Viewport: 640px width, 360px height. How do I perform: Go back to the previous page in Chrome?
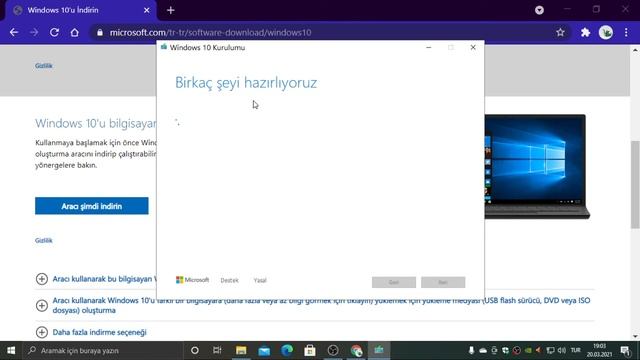click(14, 33)
